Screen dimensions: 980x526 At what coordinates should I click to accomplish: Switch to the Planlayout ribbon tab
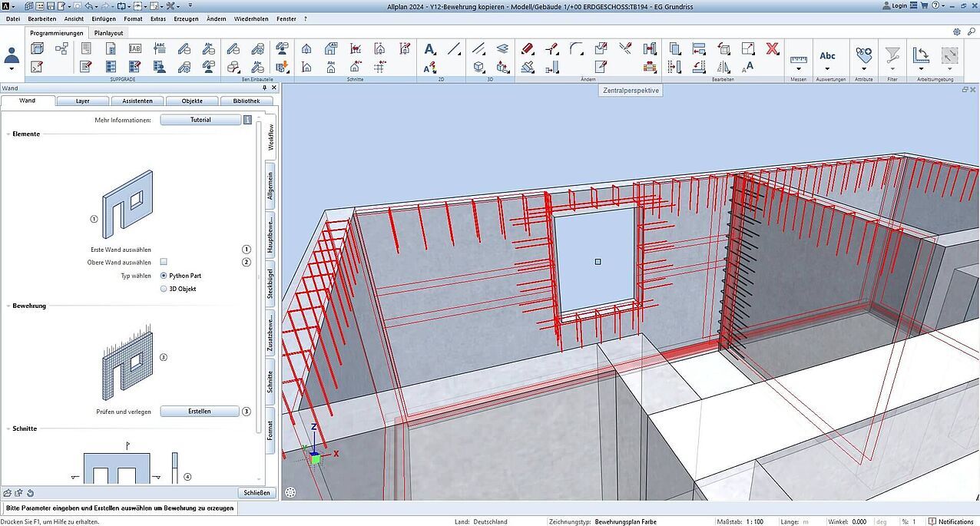(x=108, y=33)
